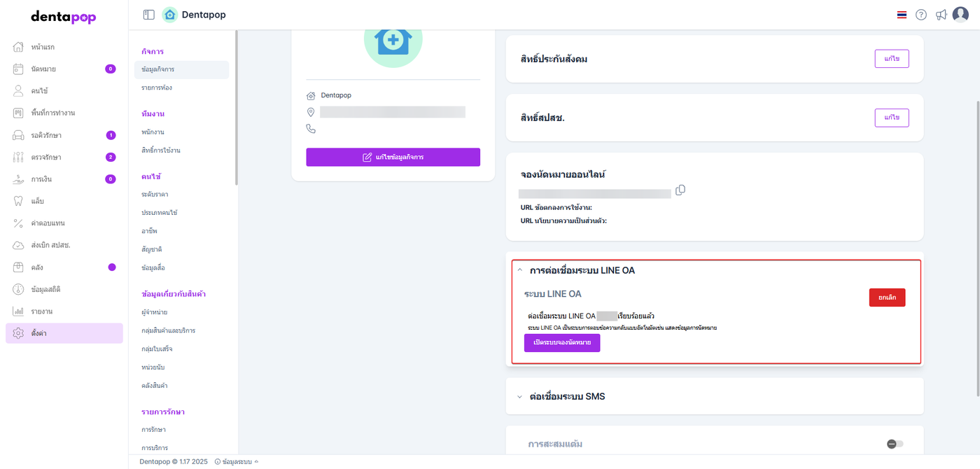Image resolution: width=980 pixels, height=469 pixels.
Task: Click the Dentapop clinic house logo
Action: 169,15
